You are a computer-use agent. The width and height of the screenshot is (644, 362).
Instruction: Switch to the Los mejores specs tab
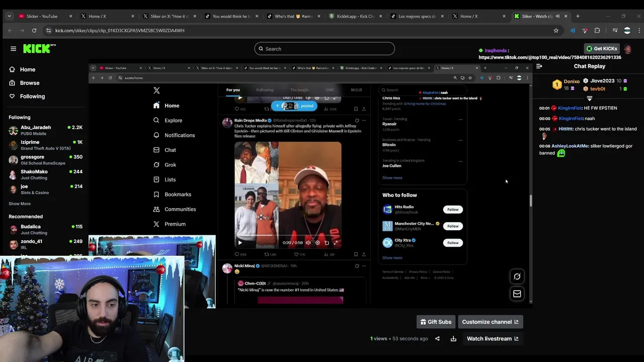418,16
